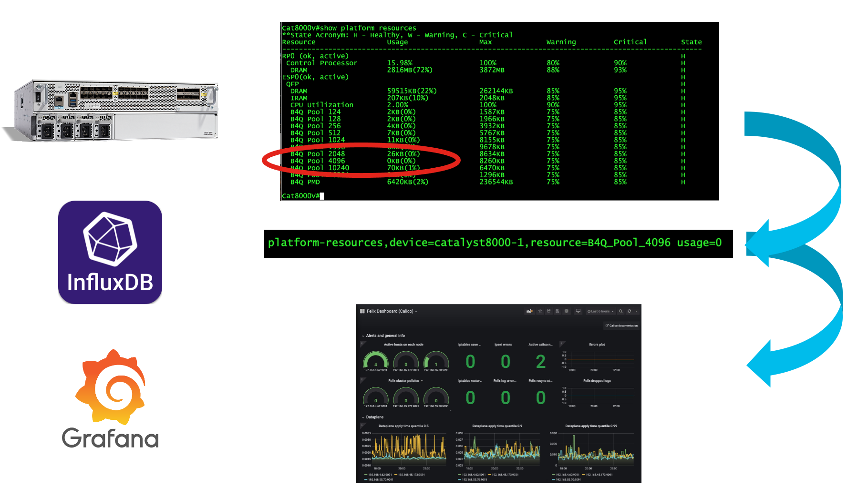Click the Errors plot panel title
Viewport: 868px width, 488px height.
pos(597,345)
